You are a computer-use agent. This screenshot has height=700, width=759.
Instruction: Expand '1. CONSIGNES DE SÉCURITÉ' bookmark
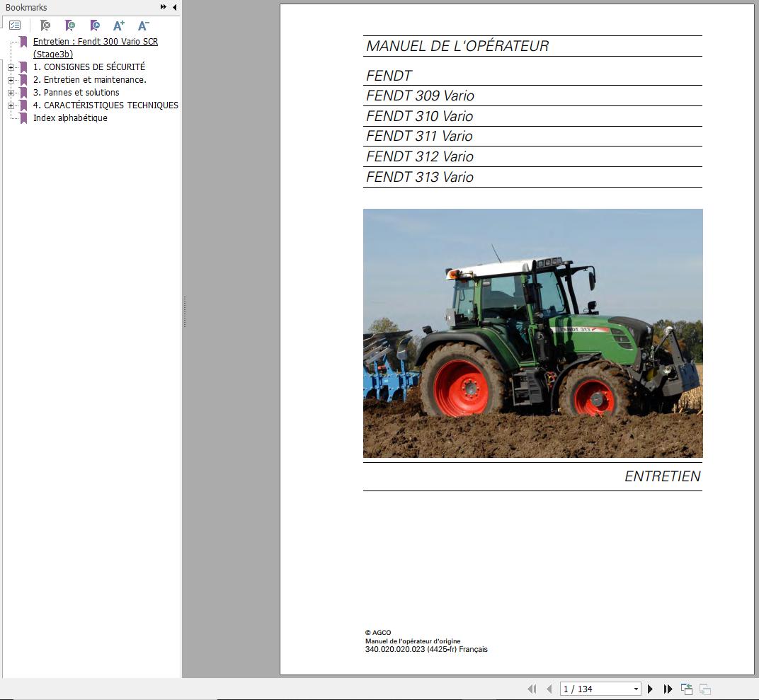(x=11, y=67)
